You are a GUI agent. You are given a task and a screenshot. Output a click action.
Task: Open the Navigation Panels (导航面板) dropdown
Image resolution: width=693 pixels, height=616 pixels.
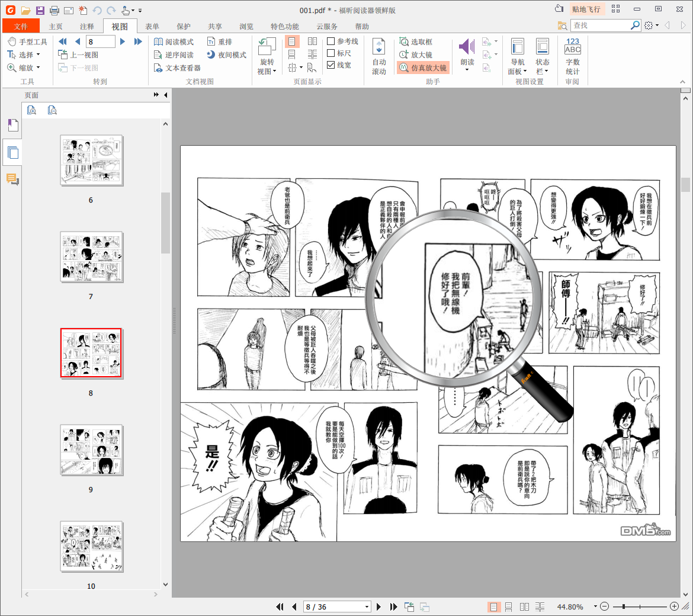[518, 56]
